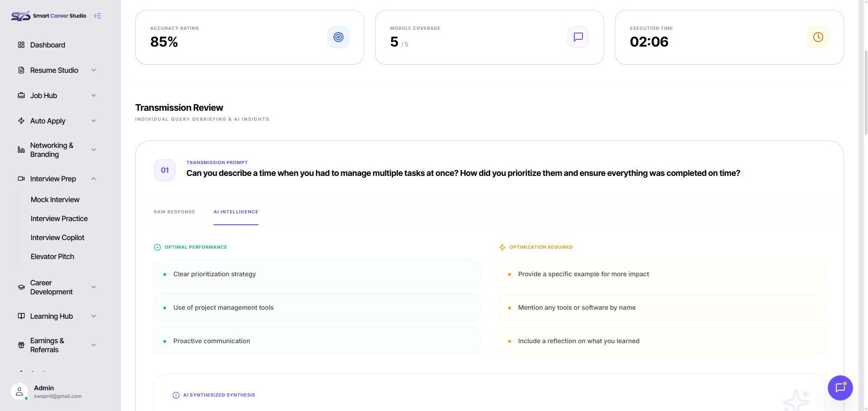Click the Smart Career Studio logo
This screenshot has width=868, height=411.
pyautogui.click(x=48, y=16)
